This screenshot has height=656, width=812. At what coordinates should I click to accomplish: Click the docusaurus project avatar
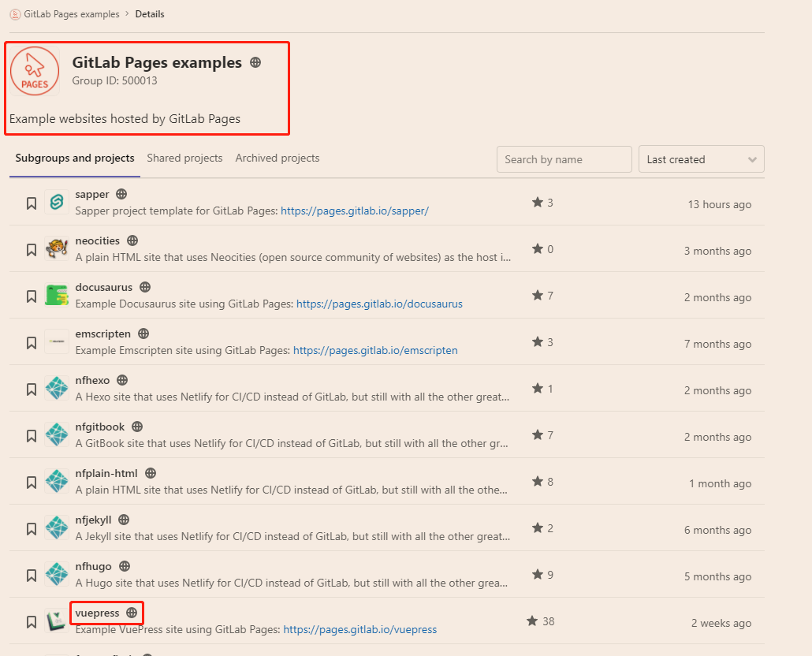pos(57,295)
